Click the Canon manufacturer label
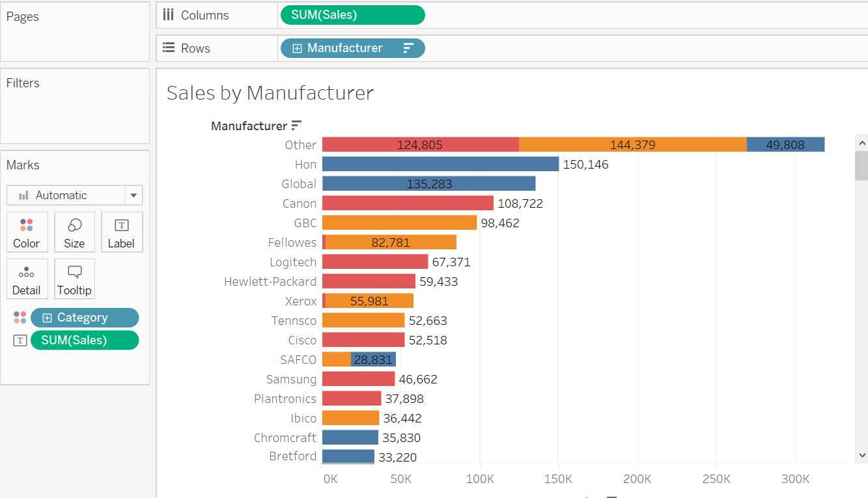The width and height of the screenshot is (868, 498). click(x=300, y=203)
